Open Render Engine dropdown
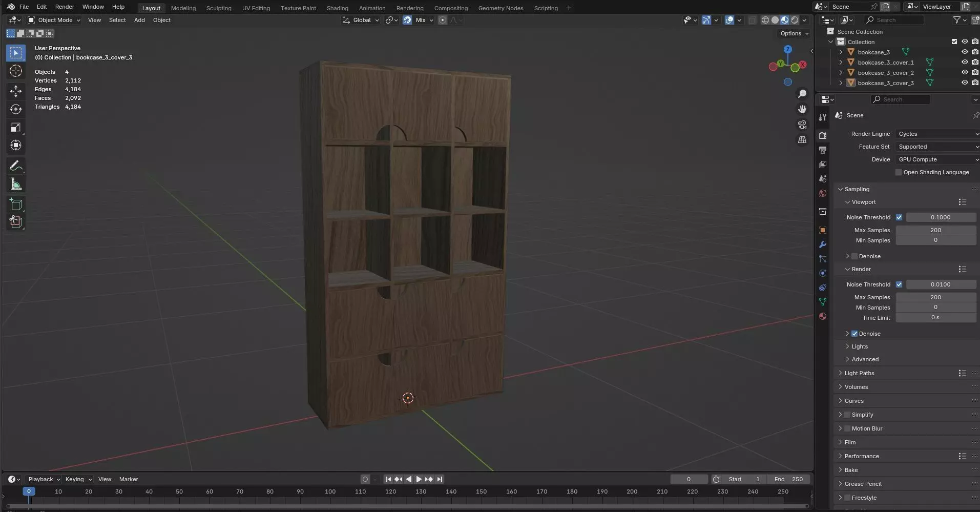Screen dimensions: 980x512 937,134
